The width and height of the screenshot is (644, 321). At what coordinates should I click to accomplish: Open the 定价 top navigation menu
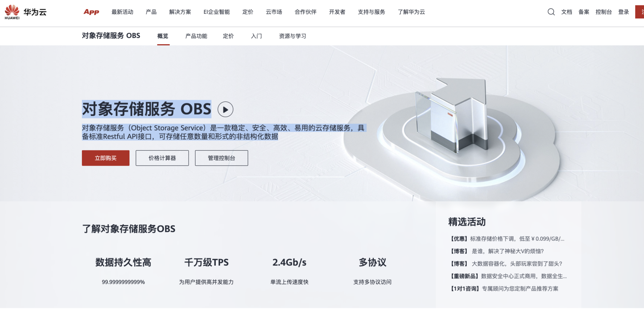248,12
